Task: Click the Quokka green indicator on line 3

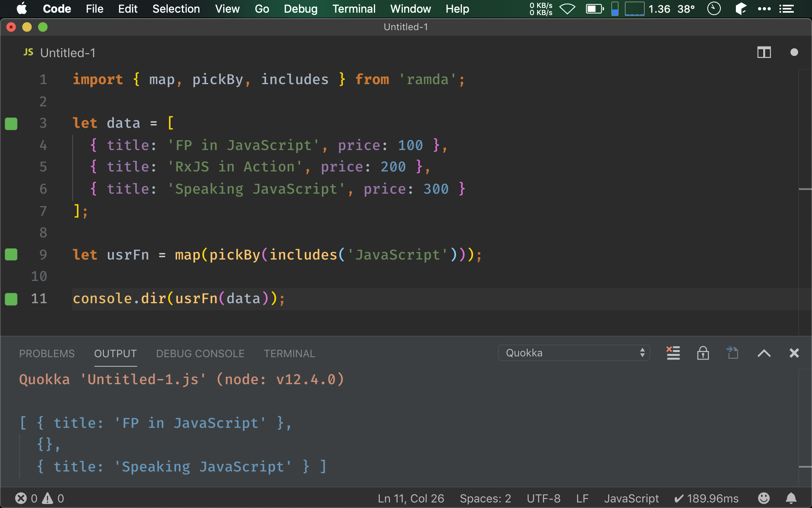Action: (11, 123)
